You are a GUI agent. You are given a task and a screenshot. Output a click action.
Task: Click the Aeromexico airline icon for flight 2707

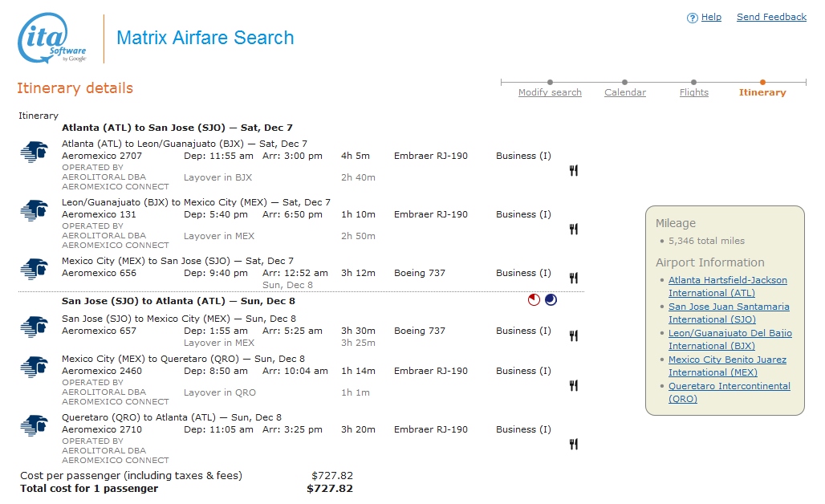coord(34,151)
